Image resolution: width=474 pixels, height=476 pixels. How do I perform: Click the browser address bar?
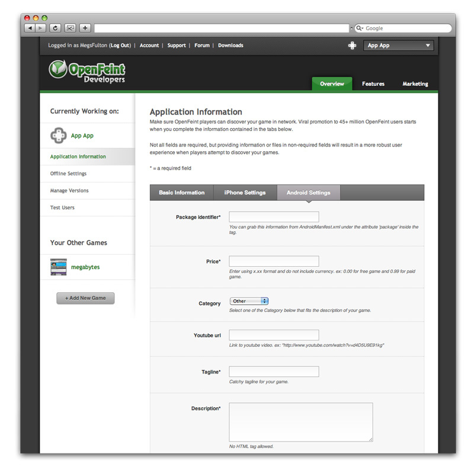click(222, 28)
